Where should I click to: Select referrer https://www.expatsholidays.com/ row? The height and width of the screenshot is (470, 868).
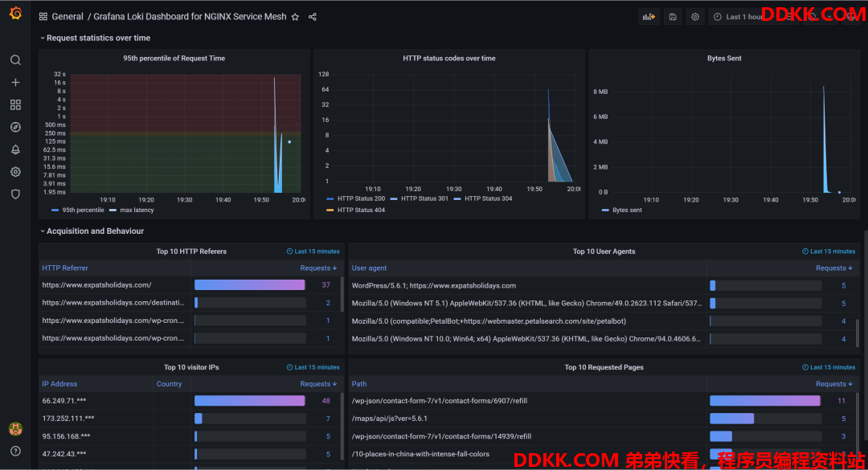tap(190, 286)
